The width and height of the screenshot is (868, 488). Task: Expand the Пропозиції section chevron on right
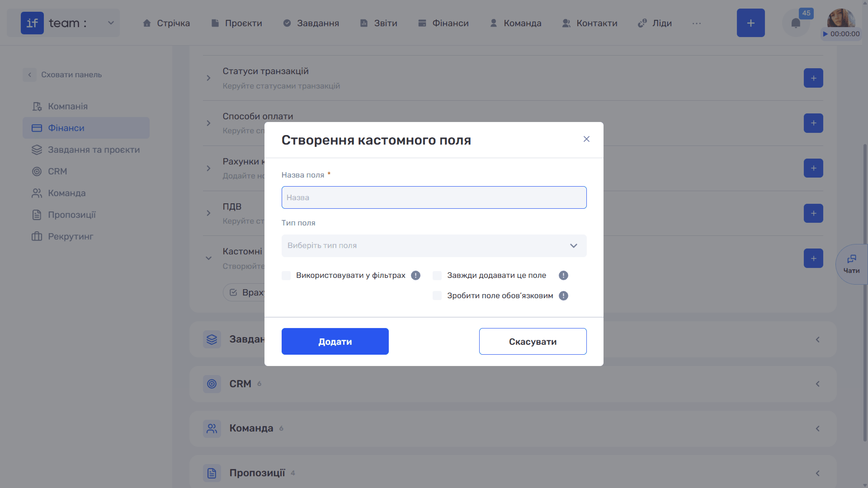pos(817,473)
